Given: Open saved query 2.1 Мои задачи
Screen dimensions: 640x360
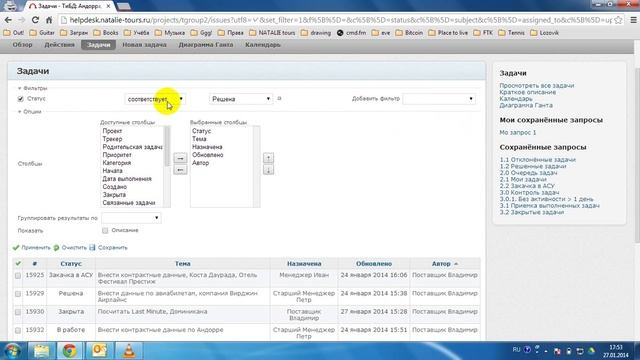Looking at the screenshot, I should pos(523,179).
